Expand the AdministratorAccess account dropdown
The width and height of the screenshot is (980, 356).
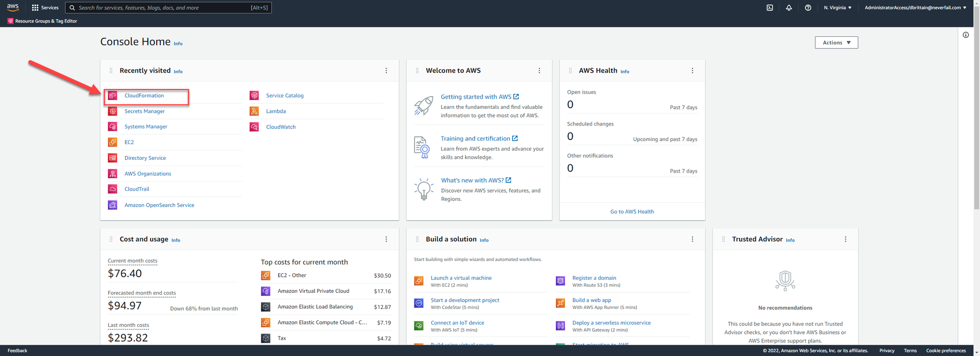point(915,8)
